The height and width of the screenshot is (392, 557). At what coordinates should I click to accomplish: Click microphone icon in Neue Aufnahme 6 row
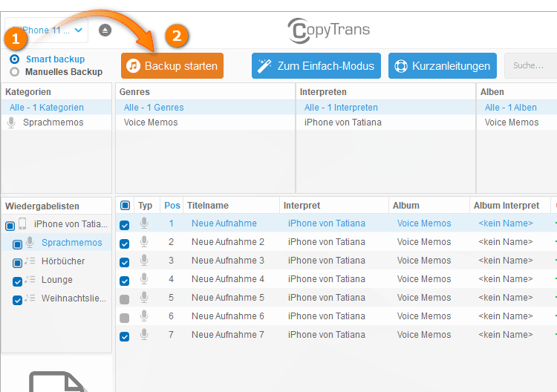pos(144,316)
